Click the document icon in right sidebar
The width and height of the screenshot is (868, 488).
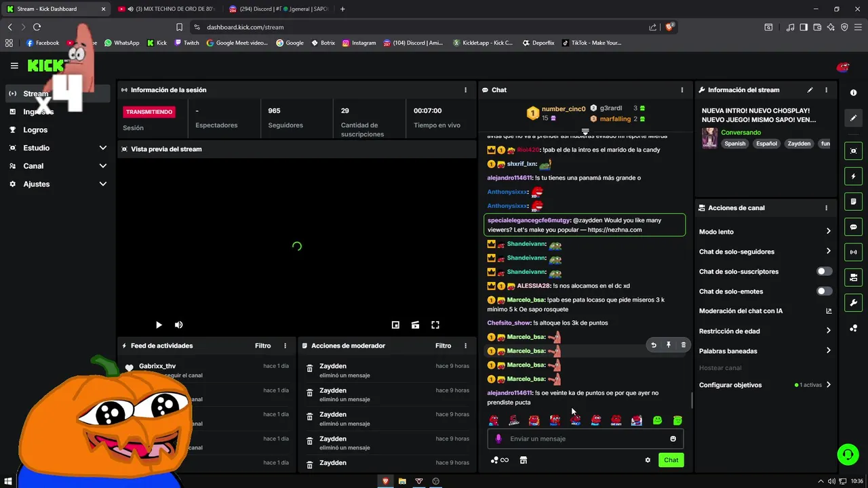853,201
